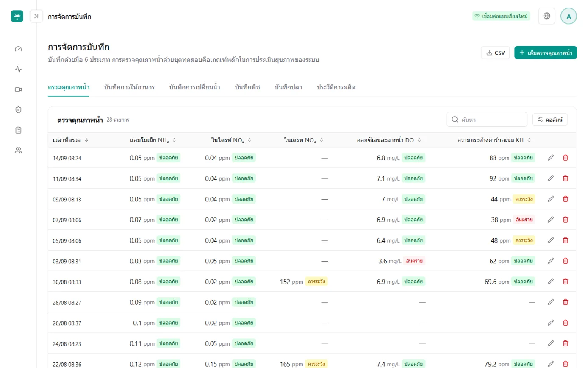Screen dimensions: 588x368
Task: Open the clipboard records icon in sidebar
Action: click(x=18, y=130)
